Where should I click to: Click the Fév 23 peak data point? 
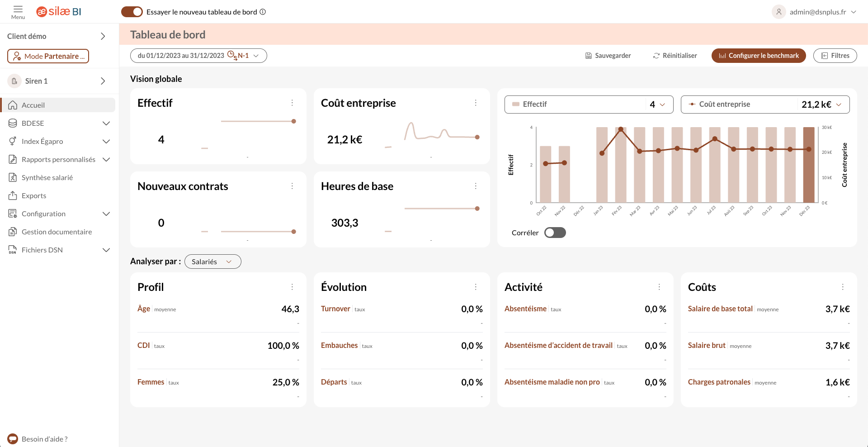[x=621, y=129]
